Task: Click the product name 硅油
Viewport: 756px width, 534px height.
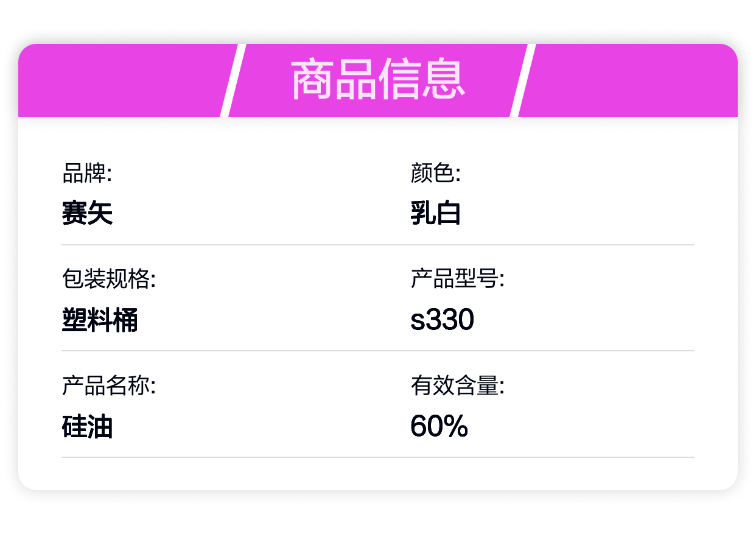Action: [x=87, y=426]
